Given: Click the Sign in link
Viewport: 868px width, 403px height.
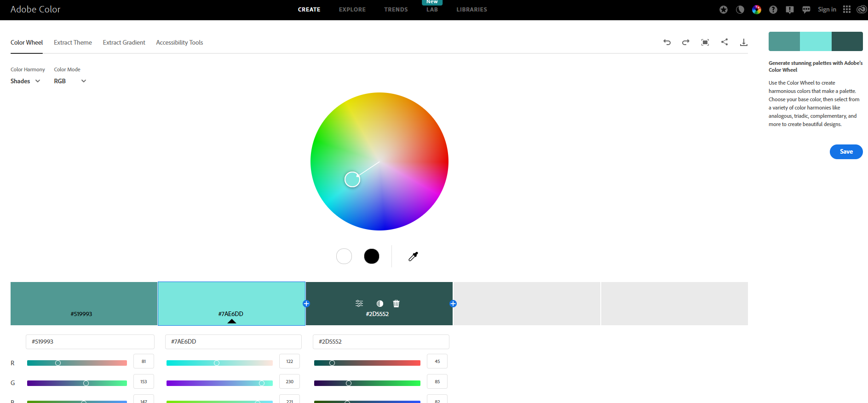Looking at the screenshot, I should [x=827, y=10].
